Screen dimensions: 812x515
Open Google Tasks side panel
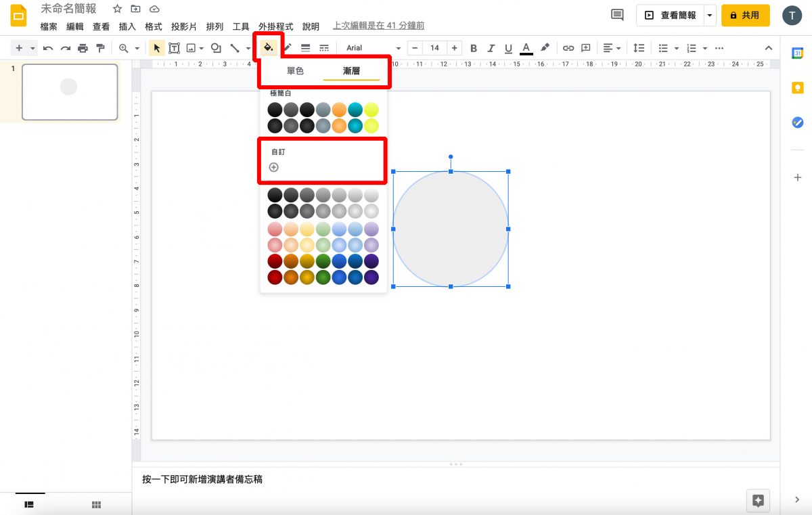coord(797,122)
